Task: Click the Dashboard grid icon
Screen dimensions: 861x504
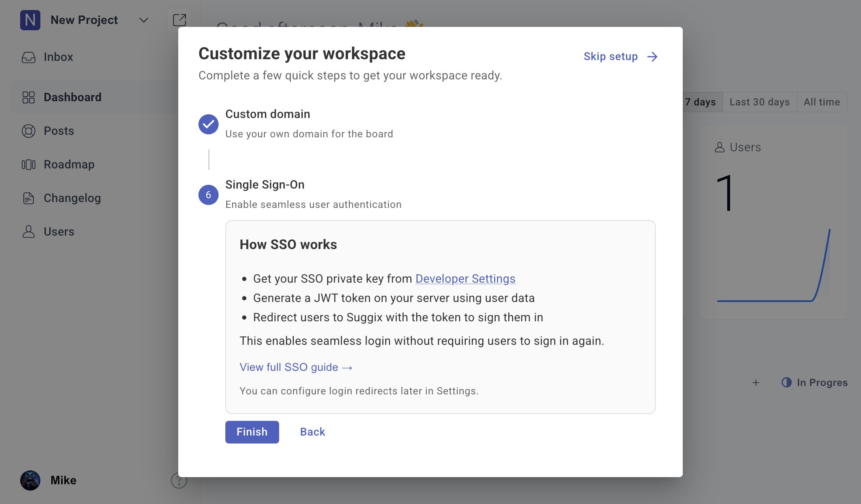Action: 29,97
